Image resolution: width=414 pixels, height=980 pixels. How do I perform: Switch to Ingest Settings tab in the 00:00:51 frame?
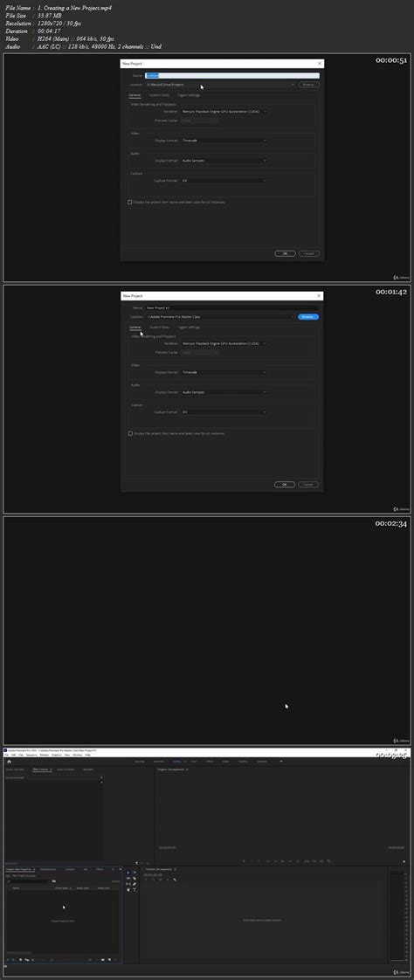coord(189,95)
